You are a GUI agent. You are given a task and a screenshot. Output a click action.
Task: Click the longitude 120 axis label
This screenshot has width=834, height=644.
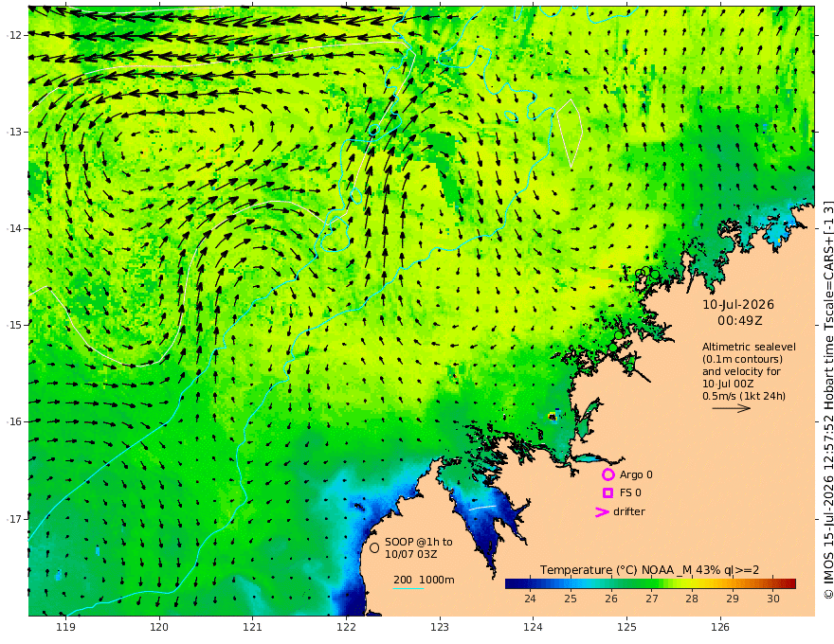pos(159,627)
